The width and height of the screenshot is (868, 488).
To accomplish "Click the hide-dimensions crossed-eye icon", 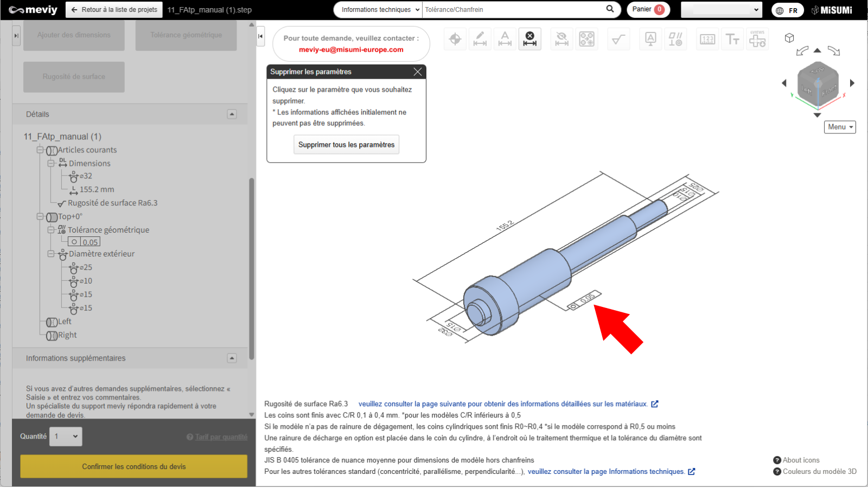I will 562,39.
